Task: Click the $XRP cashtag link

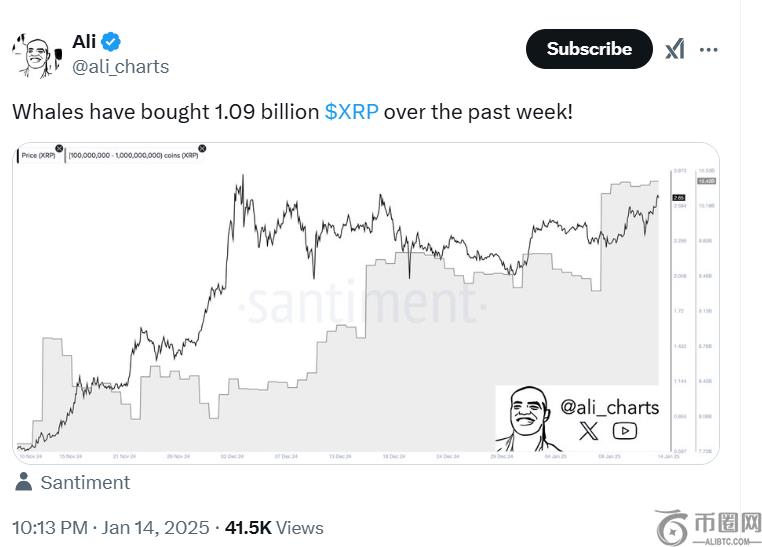Action: click(351, 111)
